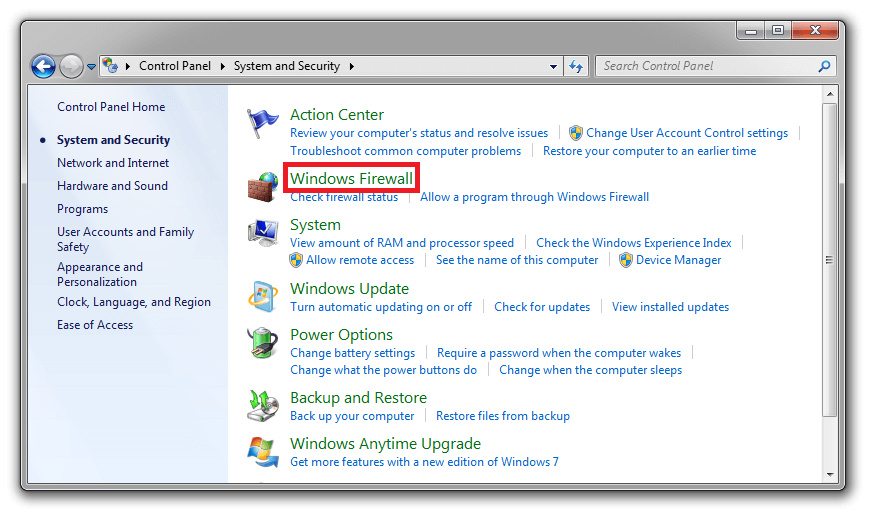The height and width of the screenshot is (512, 870).
Task: Click Allow a program through Windows Firewall
Action: tap(534, 197)
